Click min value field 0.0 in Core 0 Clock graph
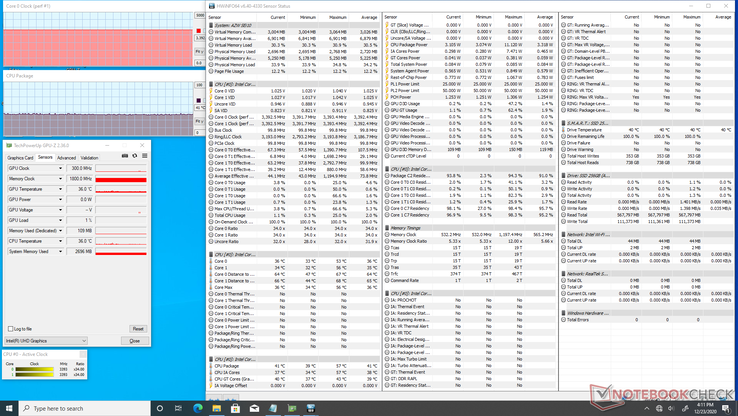Viewport: 738px width, 416px height. 199,63
